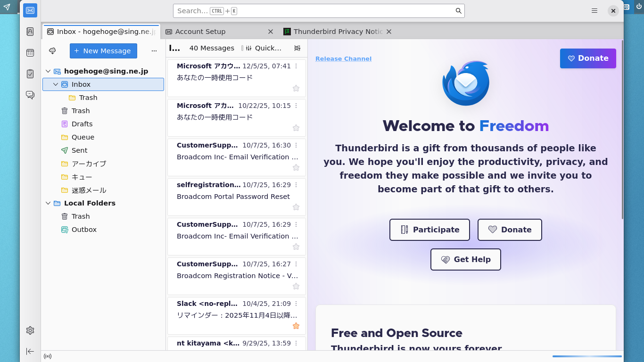Click the 40 Messages count label
The height and width of the screenshot is (362, 644).
(212, 48)
